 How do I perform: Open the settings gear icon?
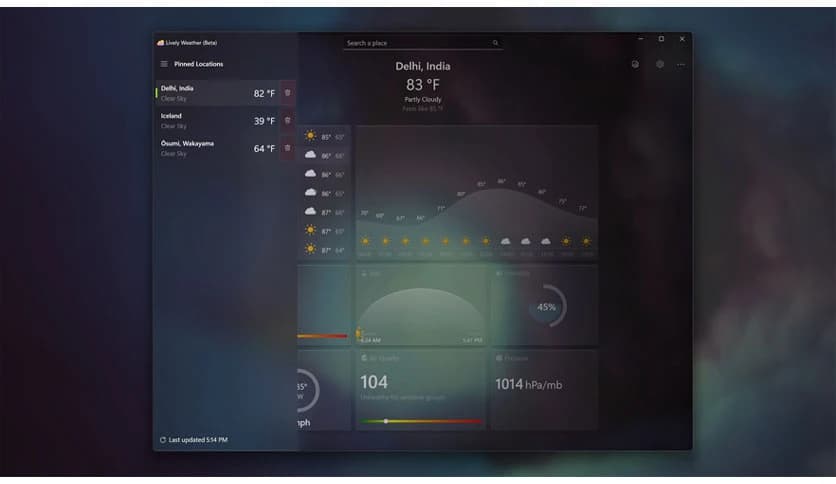pyautogui.click(x=660, y=64)
